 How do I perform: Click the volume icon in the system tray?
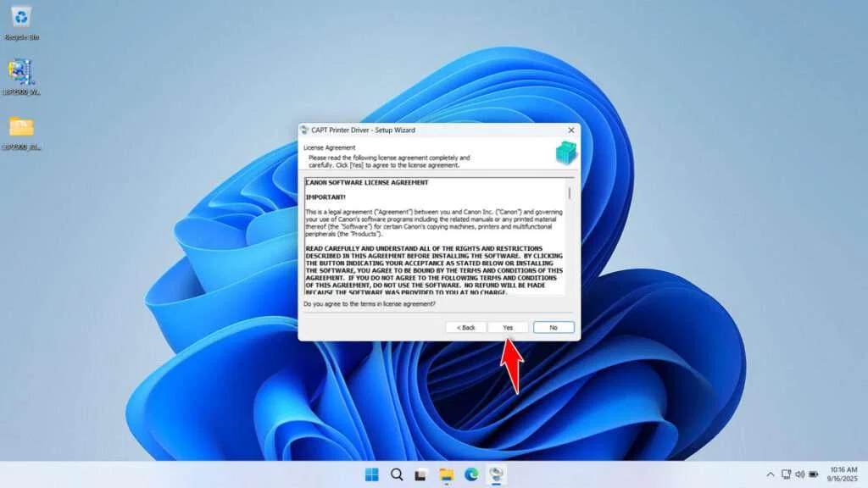[x=800, y=474]
